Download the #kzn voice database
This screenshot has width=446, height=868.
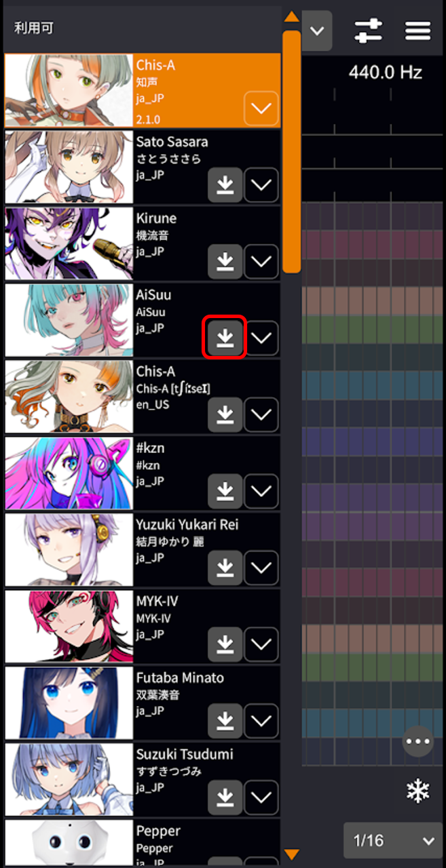point(225,491)
